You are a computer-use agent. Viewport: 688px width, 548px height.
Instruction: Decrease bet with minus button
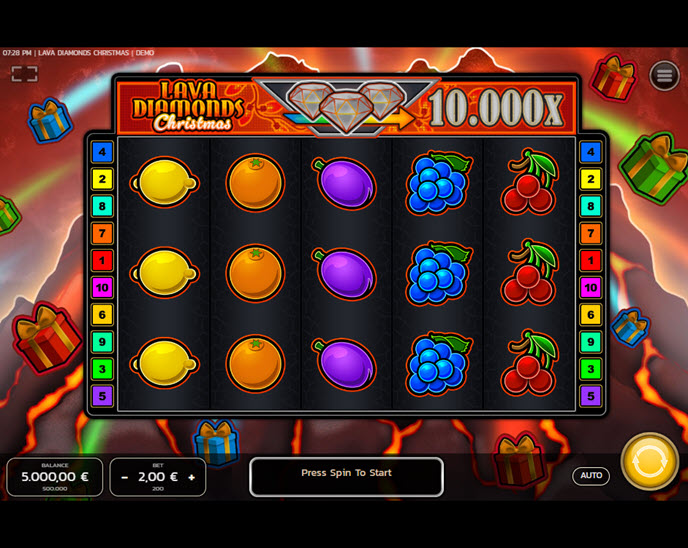pos(125,477)
